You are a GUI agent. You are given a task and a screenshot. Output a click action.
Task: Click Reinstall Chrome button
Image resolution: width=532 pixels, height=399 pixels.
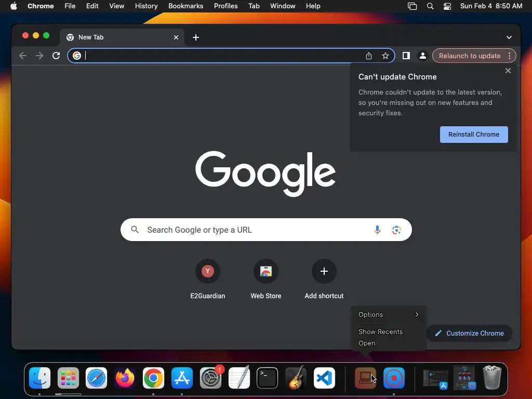point(474,135)
